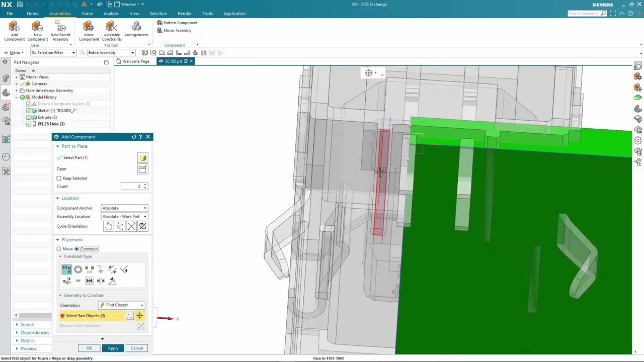Toggle the Ø3.25 Hole (3) checkbox
644x362 pixels.
pyautogui.click(x=29, y=124)
